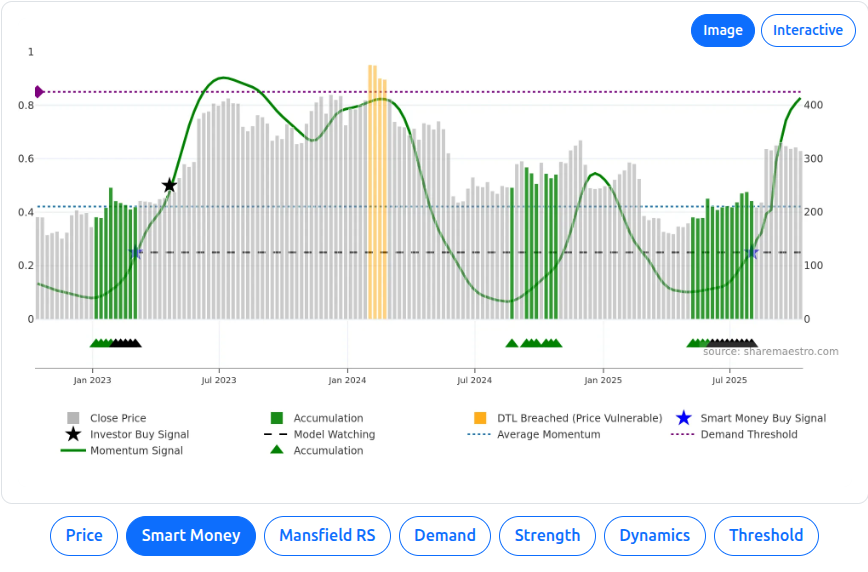
Task: Click the purple Demand Threshold diamond marker
Action: 39,92
